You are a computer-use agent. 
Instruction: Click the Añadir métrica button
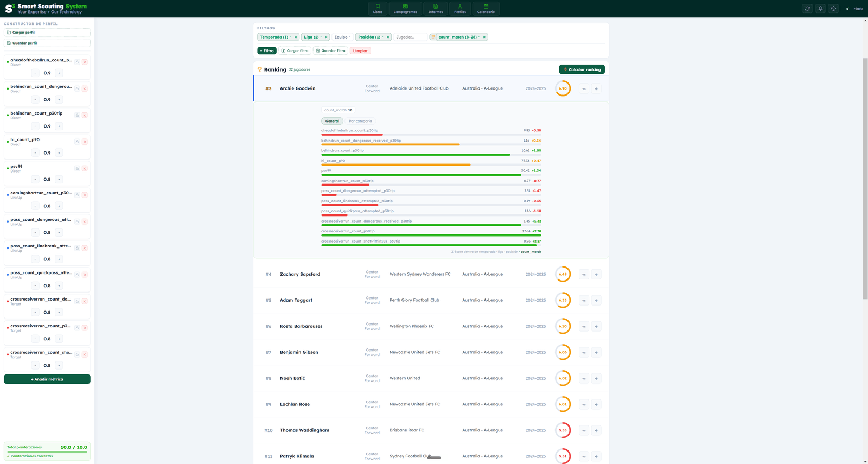[47, 379]
